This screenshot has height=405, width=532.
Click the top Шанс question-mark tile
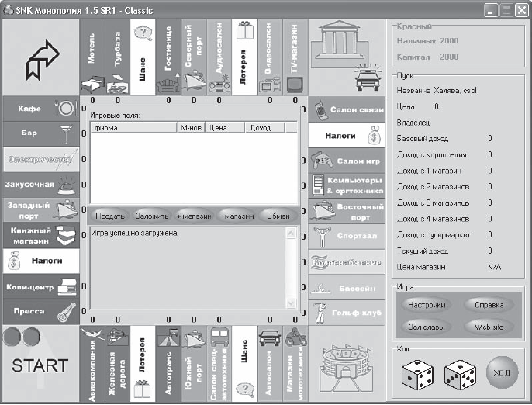click(x=143, y=57)
